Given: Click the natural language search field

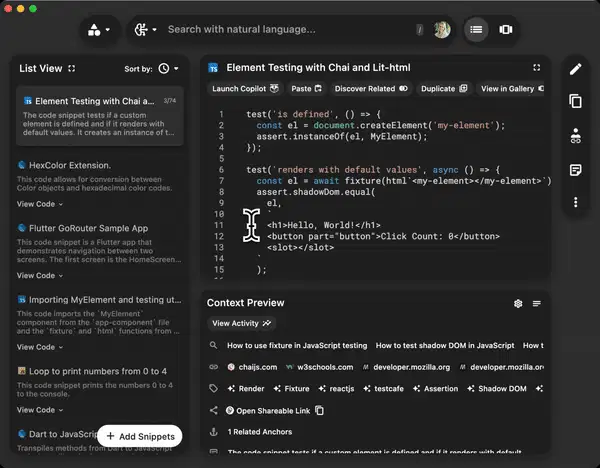Looking at the screenshot, I should click(x=289, y=29).
